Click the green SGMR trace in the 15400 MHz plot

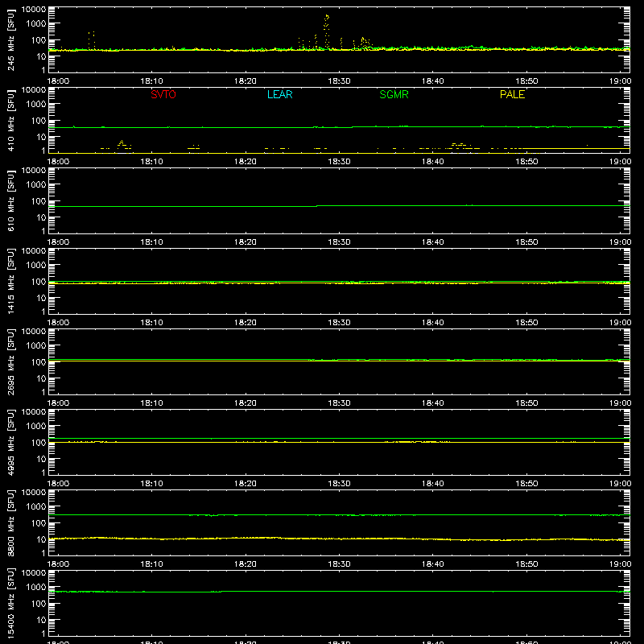[339, 592]
